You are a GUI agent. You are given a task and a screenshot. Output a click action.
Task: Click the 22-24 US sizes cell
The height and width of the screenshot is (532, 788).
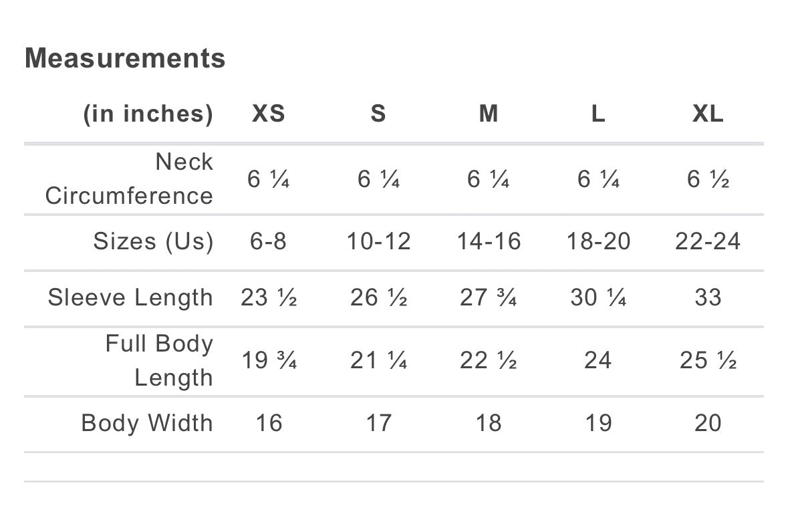coord(708,241)
